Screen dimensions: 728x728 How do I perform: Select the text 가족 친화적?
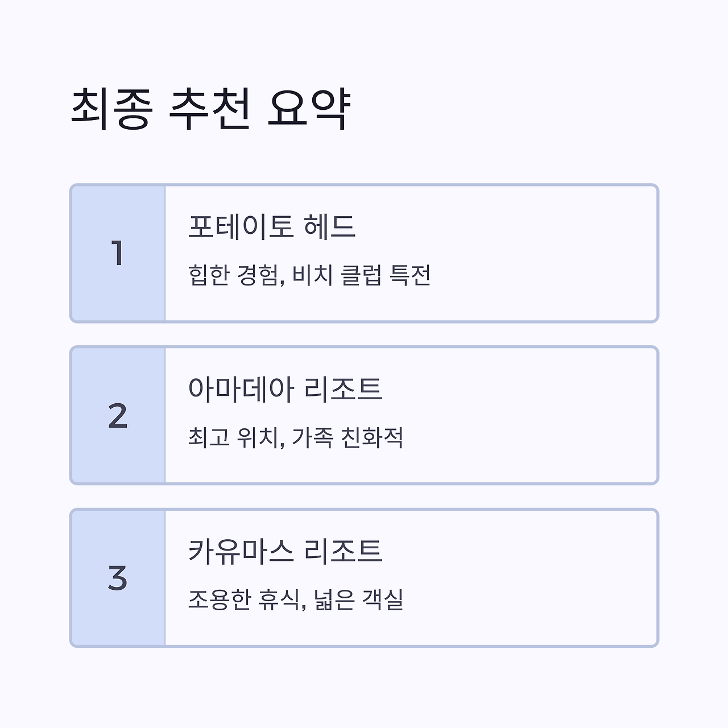(x=348, y=437)
